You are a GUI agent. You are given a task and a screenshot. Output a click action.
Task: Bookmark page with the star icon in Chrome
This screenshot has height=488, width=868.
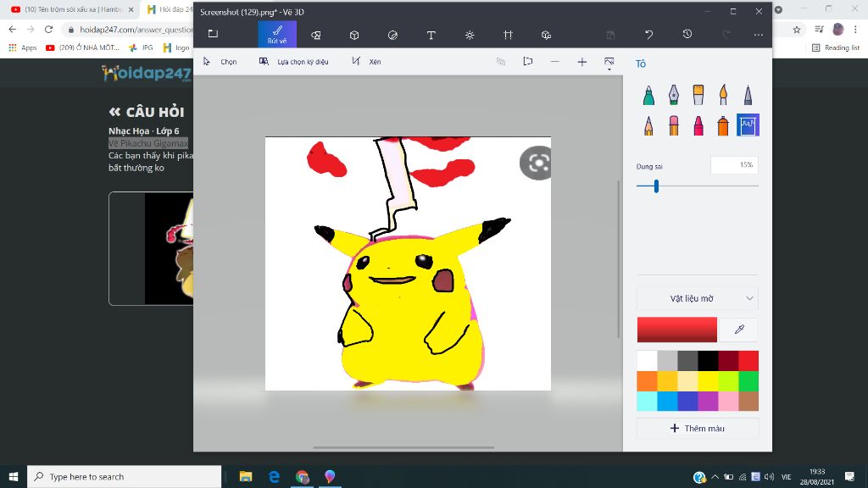pyautogui.click(x=797, y=30)
